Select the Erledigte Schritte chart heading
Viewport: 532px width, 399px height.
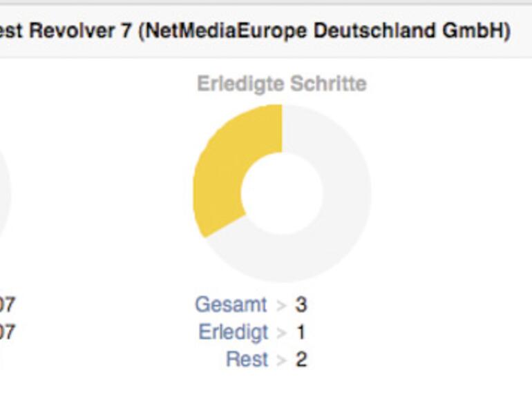pos(282,84)
